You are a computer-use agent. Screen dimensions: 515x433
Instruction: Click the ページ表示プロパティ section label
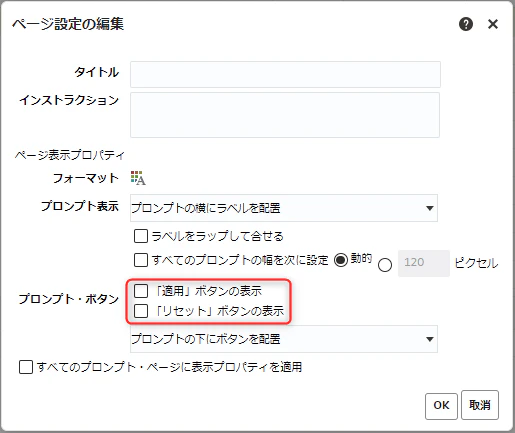[69, 155]
